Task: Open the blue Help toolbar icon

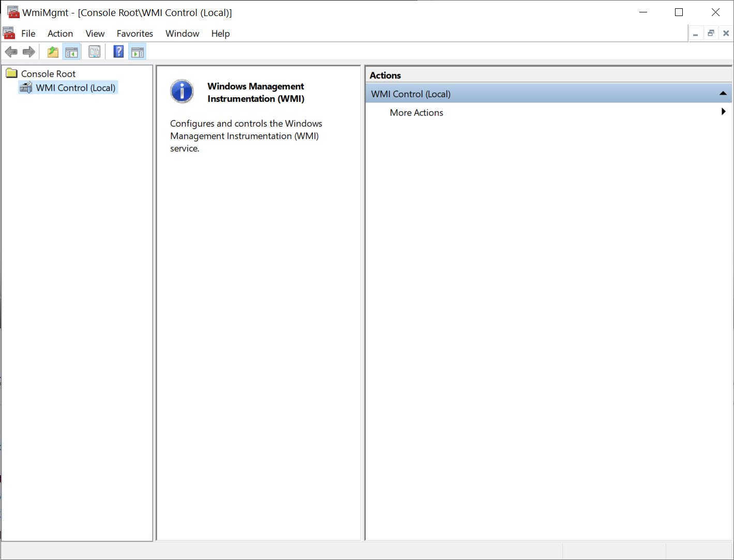Action: coord(118,52)
